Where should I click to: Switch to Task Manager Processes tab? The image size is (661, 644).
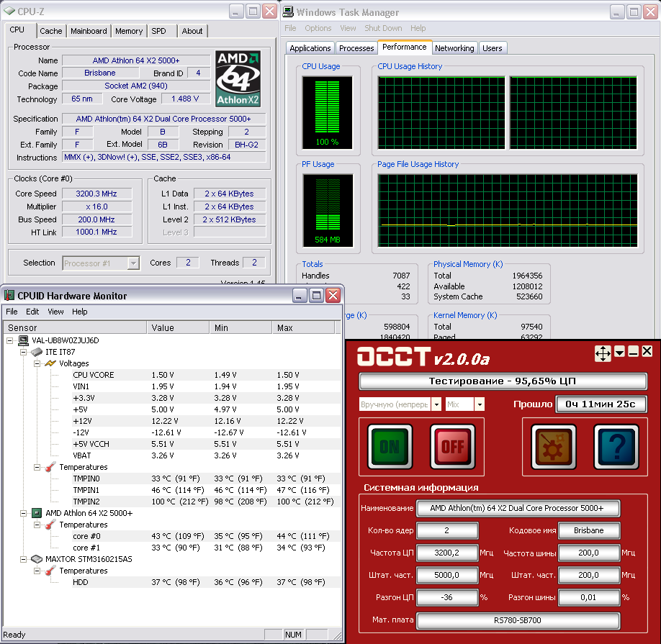coord(356,48)
